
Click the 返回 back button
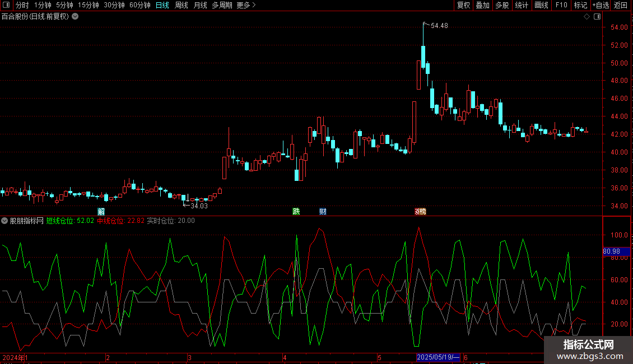(x=621, y=5)
